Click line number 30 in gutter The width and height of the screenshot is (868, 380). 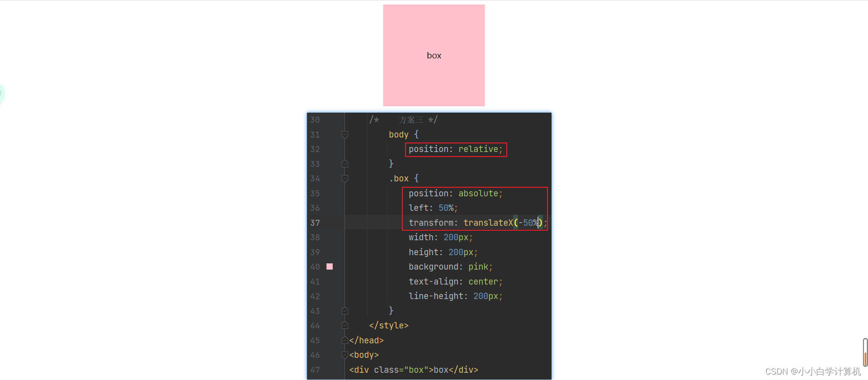(315, 120)
